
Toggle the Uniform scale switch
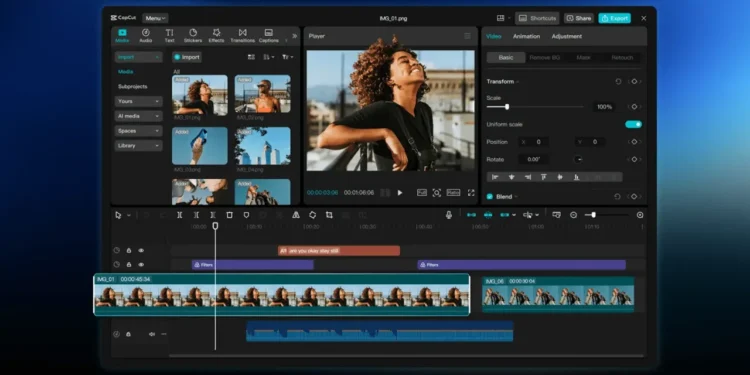pos(633,124)
